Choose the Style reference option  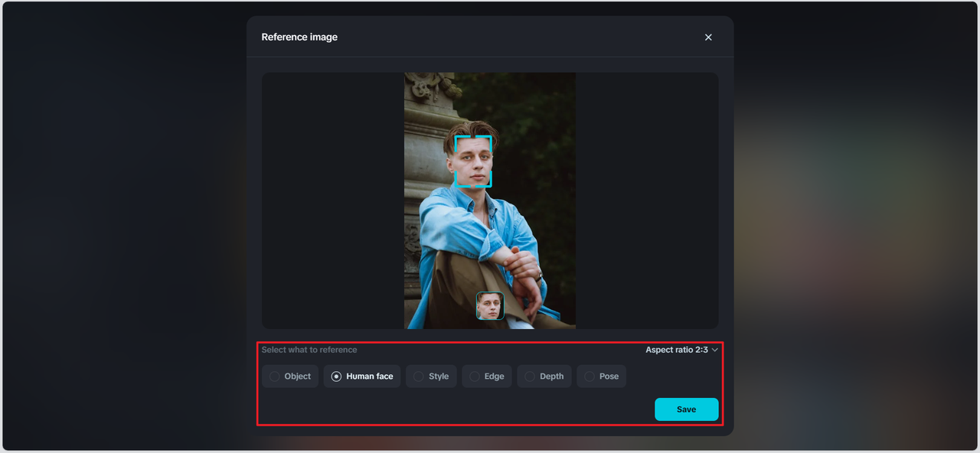pos(431,376)
